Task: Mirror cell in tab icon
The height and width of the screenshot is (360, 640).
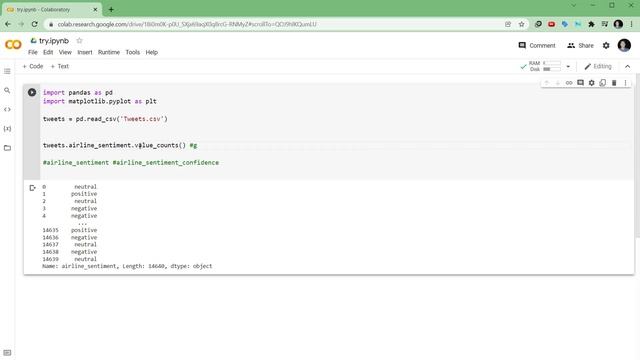Action: (x=603, y=83)
